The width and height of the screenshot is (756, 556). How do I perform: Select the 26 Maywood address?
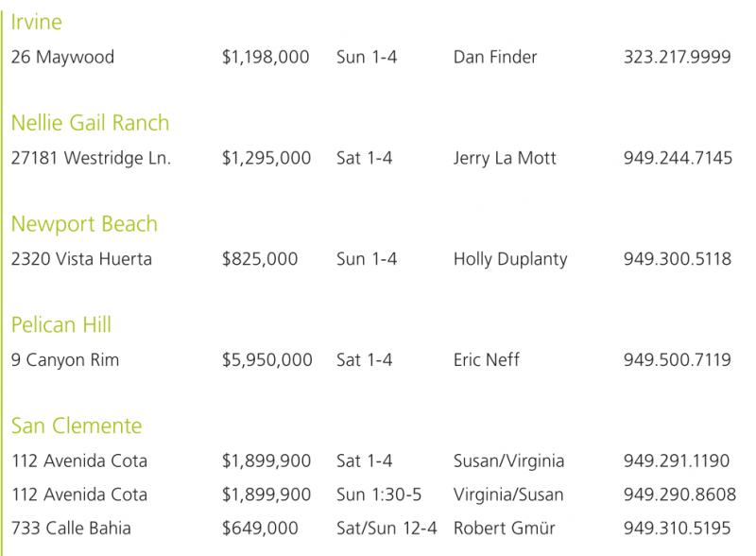pos(62,58)
